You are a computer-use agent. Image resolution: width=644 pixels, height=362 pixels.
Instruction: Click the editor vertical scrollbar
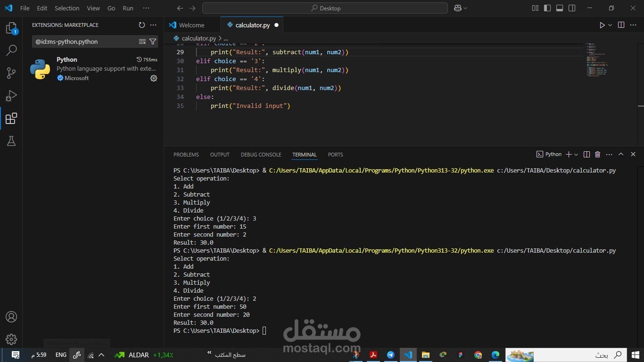[641, 93]
